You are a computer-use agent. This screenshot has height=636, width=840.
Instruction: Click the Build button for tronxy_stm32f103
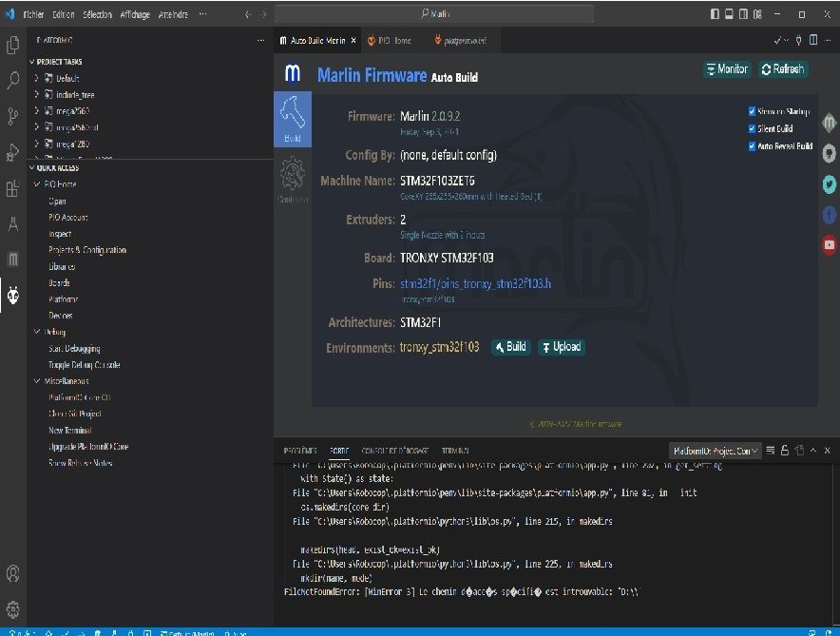[510, 347]
